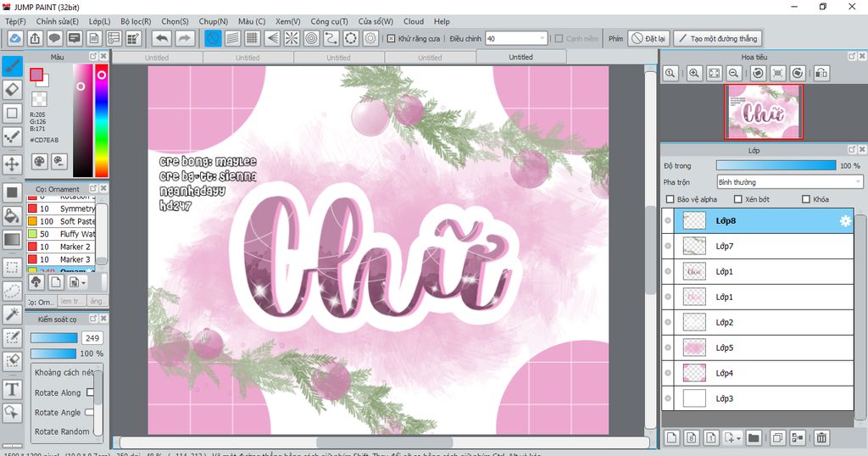Rotate canvas left in navigator
The height and width of the screenshot is (456, 868).
pos(759,73)
